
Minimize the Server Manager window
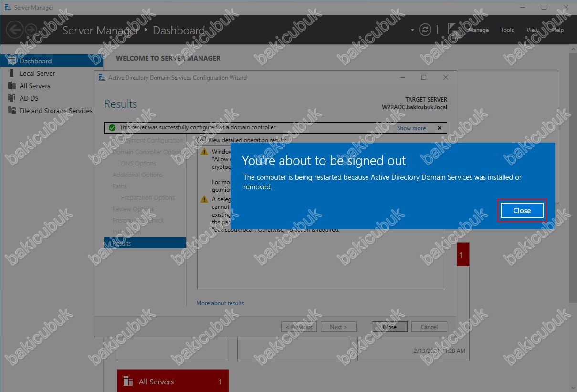point(522,8)
